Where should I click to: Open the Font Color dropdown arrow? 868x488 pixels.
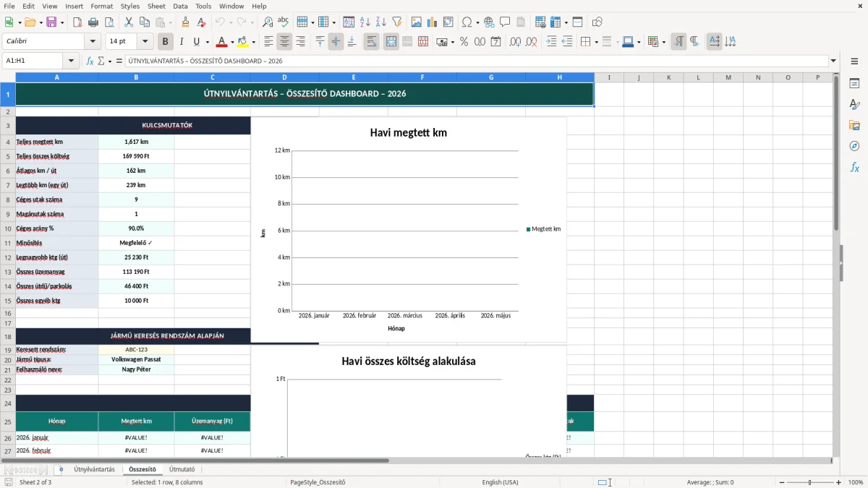click(232, 42)
